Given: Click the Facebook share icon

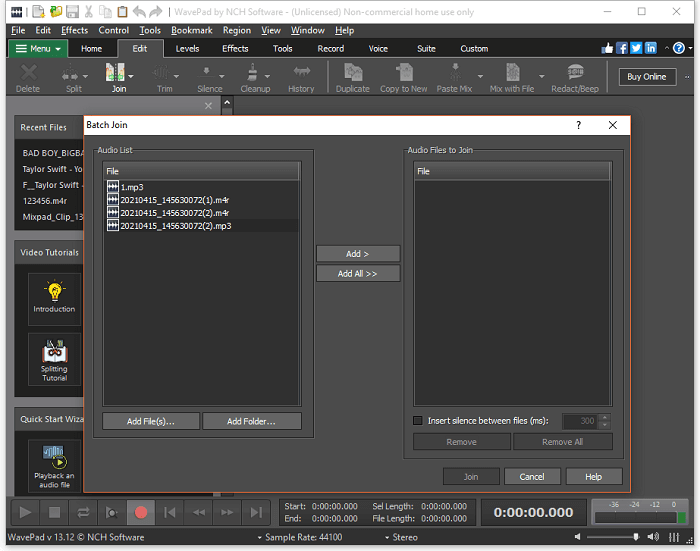Looking at the screenshot, I should point(622,48).
